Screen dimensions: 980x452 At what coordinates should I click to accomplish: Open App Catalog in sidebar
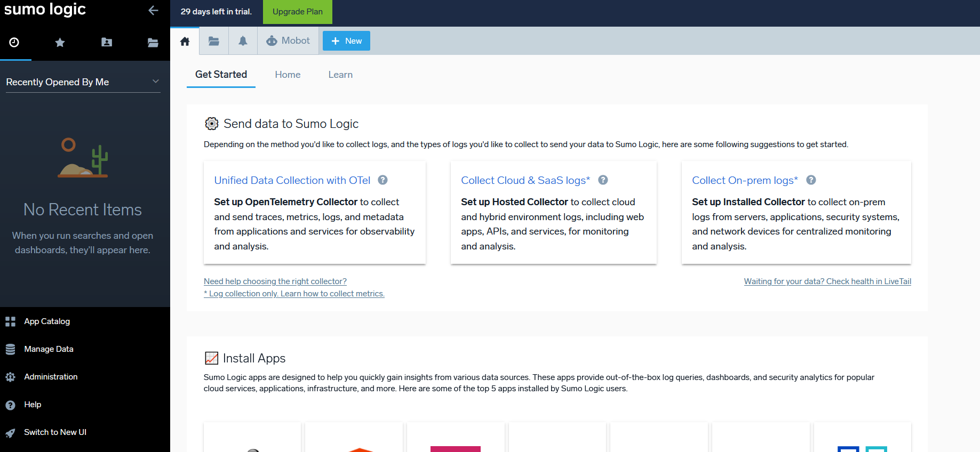[47, 321]
